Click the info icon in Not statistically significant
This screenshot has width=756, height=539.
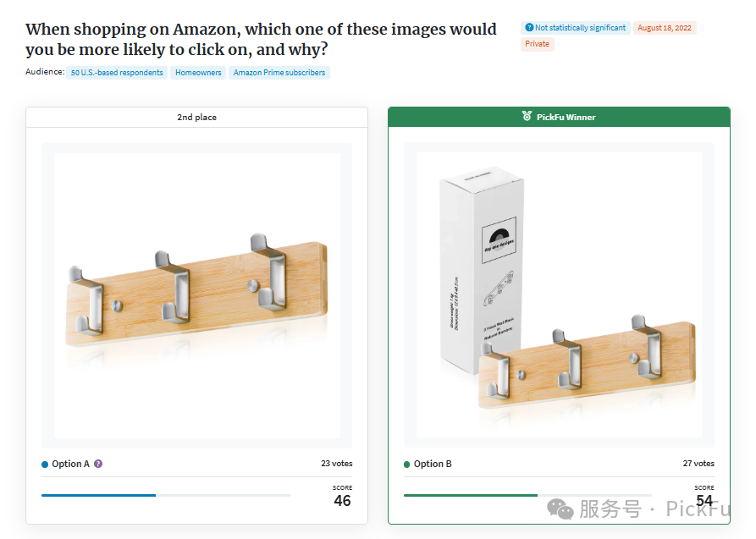pos(529,28)
